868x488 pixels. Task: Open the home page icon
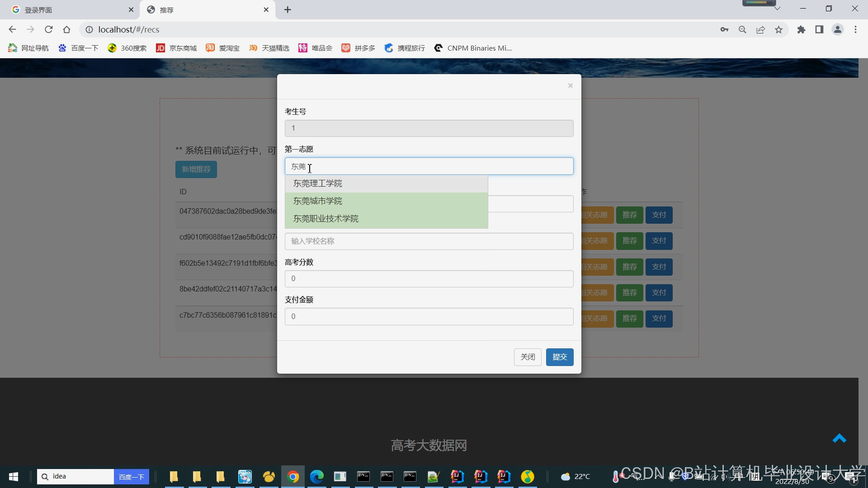[67, 30]
